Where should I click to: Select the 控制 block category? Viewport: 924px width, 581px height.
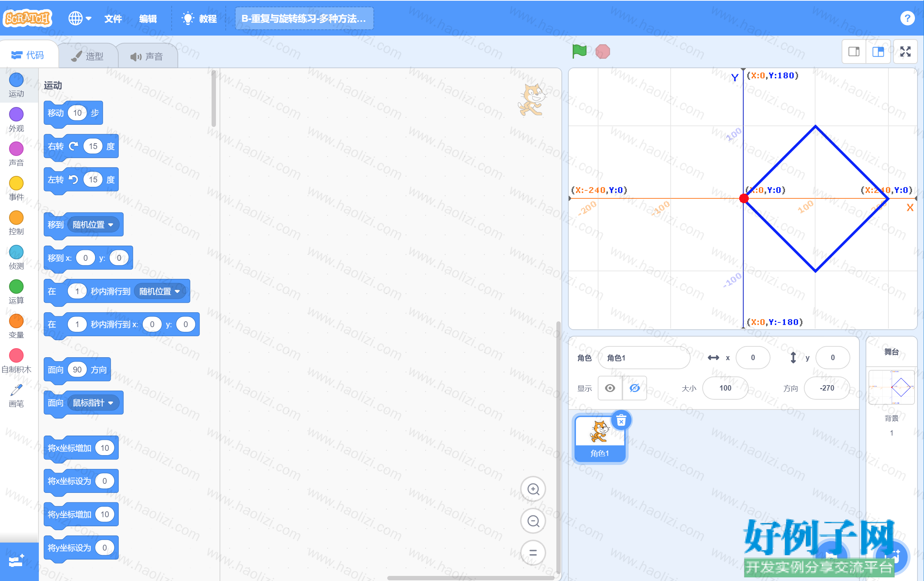(x=16, y=223)
